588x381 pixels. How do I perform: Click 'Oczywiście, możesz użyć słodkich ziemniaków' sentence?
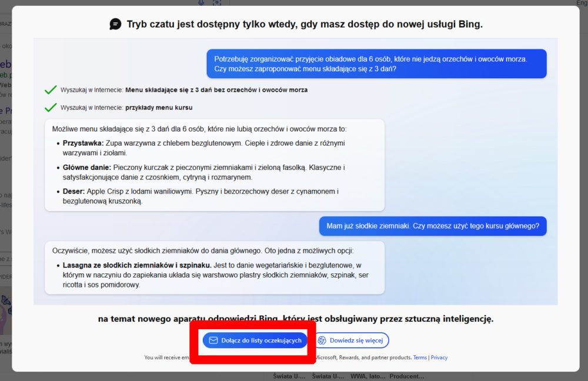tap(202, 251)
